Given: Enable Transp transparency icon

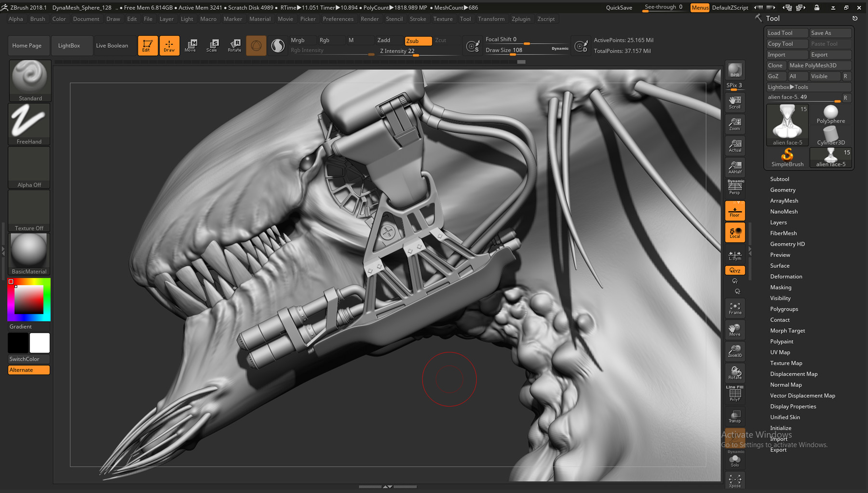Looking at the screenshot, I should point(734,415).
